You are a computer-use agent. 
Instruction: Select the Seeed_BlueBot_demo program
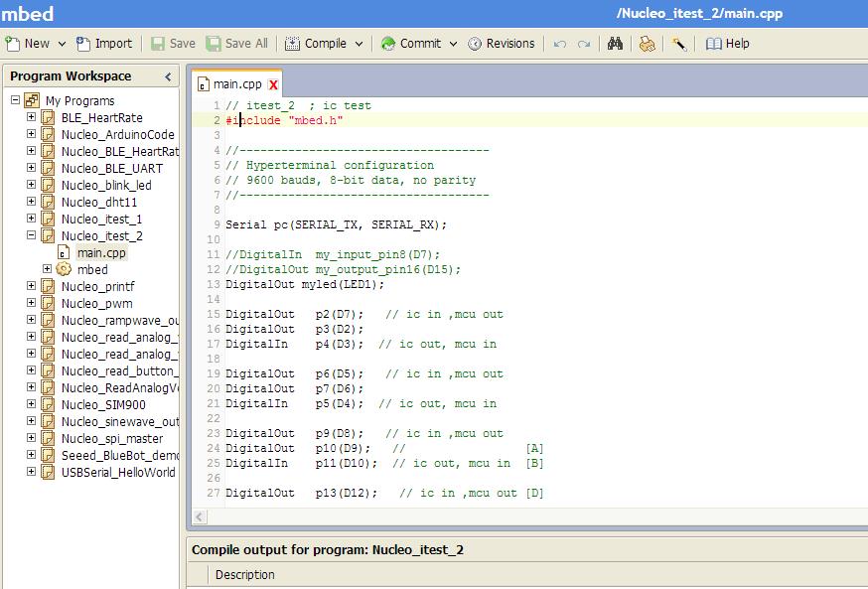coord(119,456)
